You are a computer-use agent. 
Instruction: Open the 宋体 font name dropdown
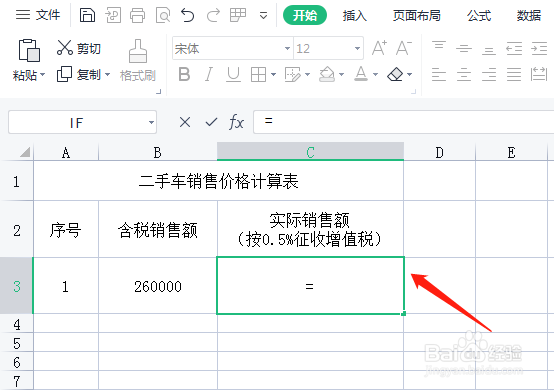(287, 48)
